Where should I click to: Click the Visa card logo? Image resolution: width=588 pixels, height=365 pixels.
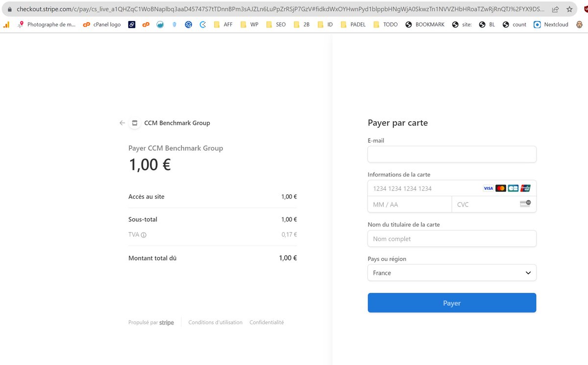[489, 188]
